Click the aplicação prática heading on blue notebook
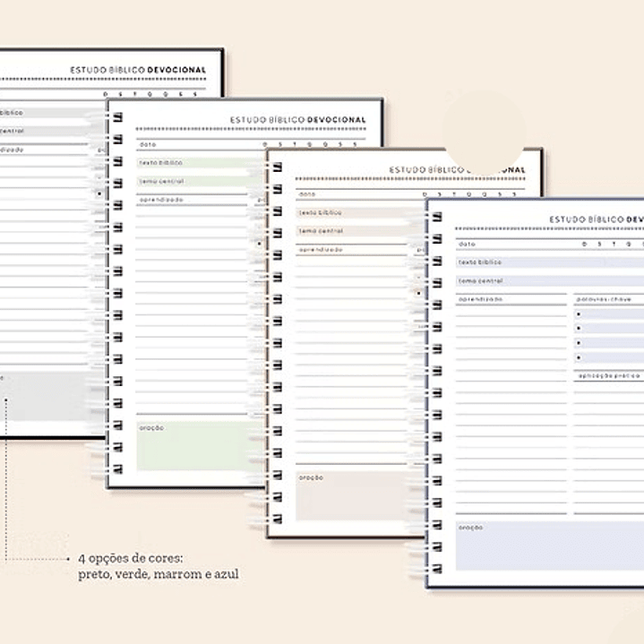Screen dimensions: 644x644 click(x=609, y=375)
